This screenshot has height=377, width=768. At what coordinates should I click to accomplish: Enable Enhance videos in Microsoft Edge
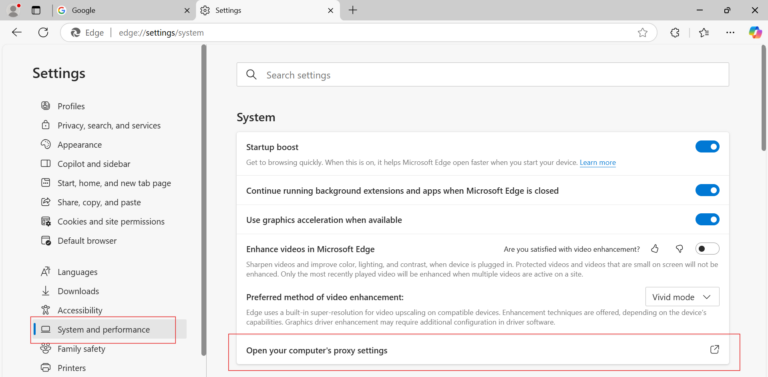[x=707, y=249]
